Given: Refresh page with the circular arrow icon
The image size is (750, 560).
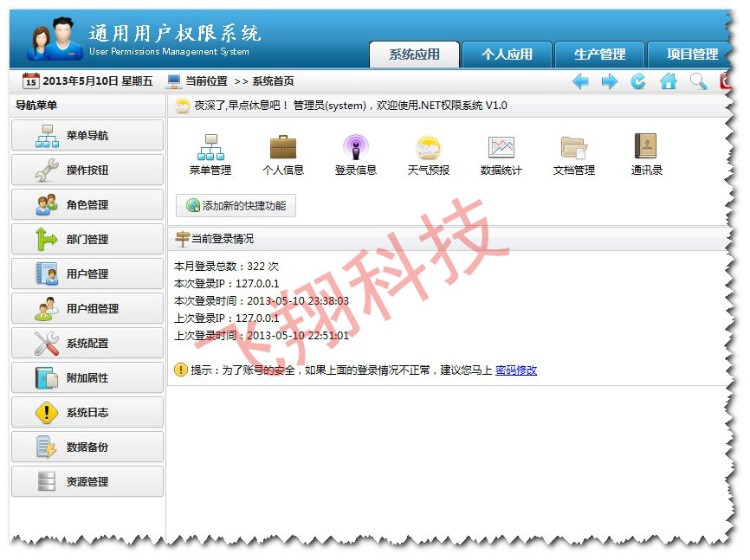Looking at the screenshot, I should tap(638, 82).
